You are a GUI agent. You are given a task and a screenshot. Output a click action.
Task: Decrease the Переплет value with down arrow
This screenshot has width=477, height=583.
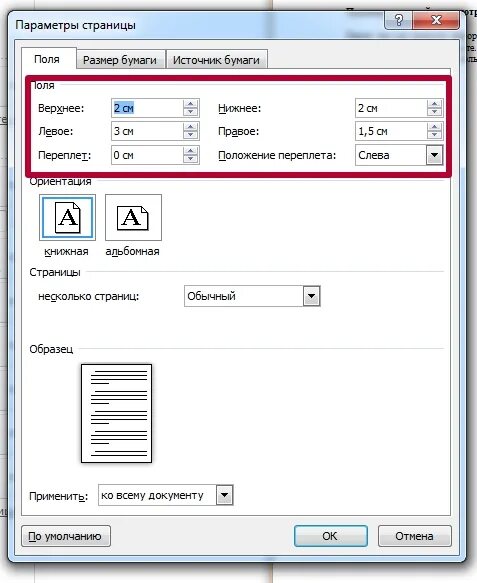pyautogui.click(x=190, y=159)
